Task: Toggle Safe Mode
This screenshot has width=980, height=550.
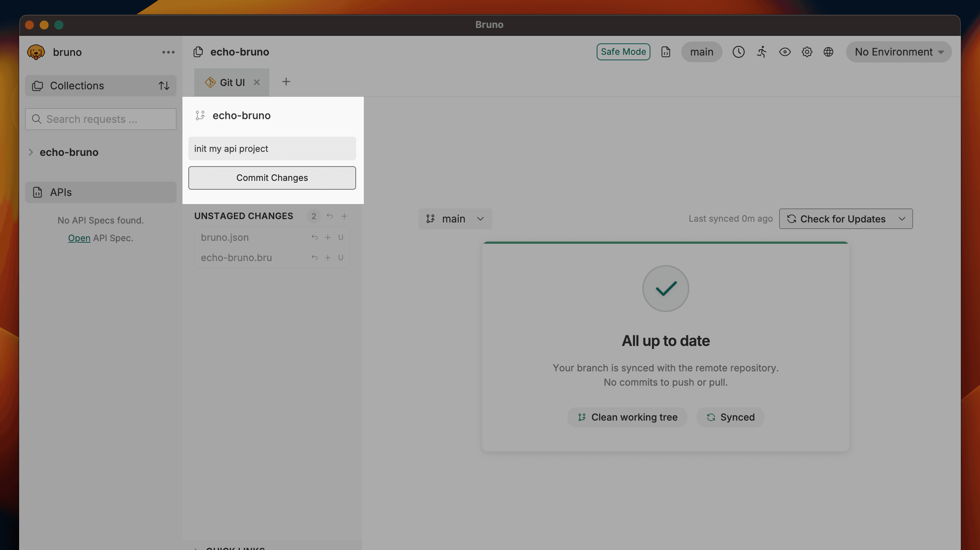Action: 623,52
